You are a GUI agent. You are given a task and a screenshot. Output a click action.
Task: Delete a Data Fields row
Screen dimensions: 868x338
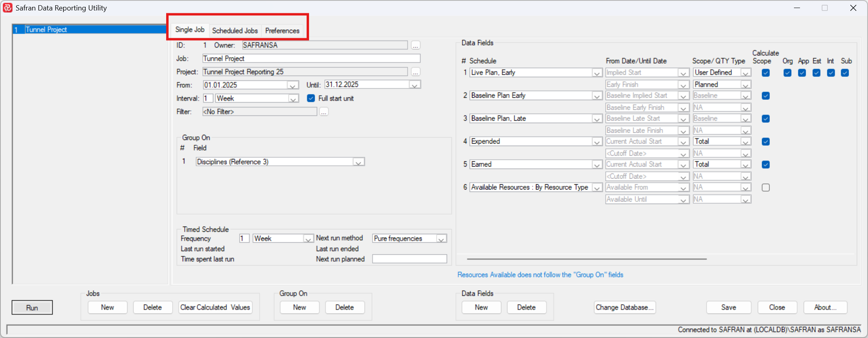pos(526,307)
